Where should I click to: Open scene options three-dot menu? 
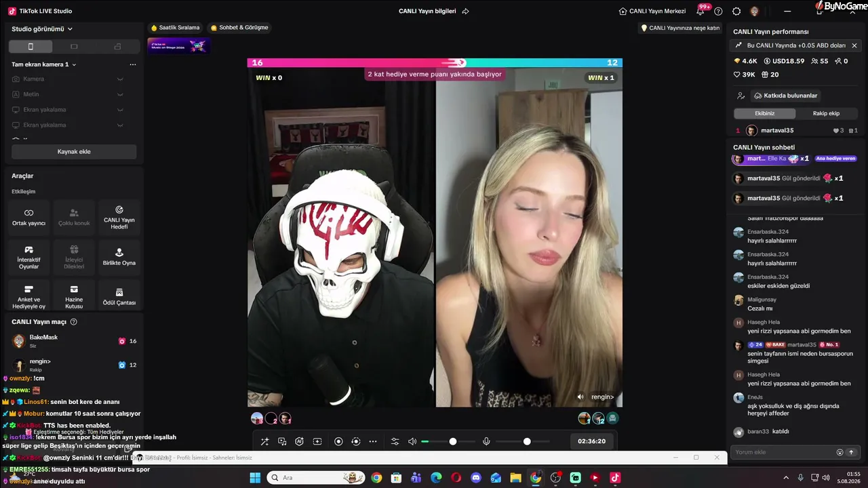tap(133, 64)
